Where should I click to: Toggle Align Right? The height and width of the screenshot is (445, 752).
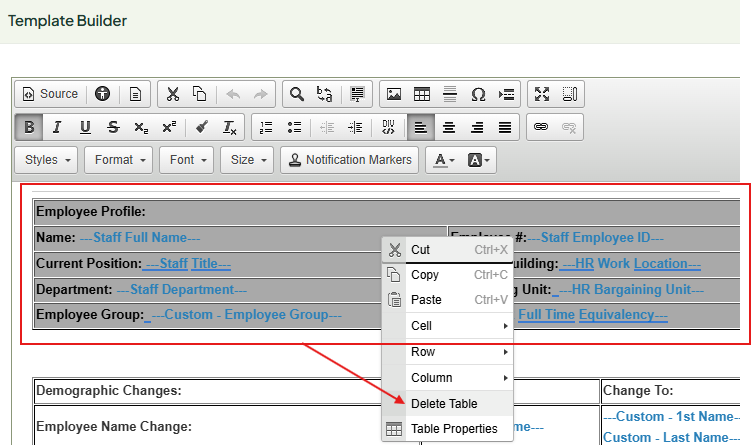(477, 127)
